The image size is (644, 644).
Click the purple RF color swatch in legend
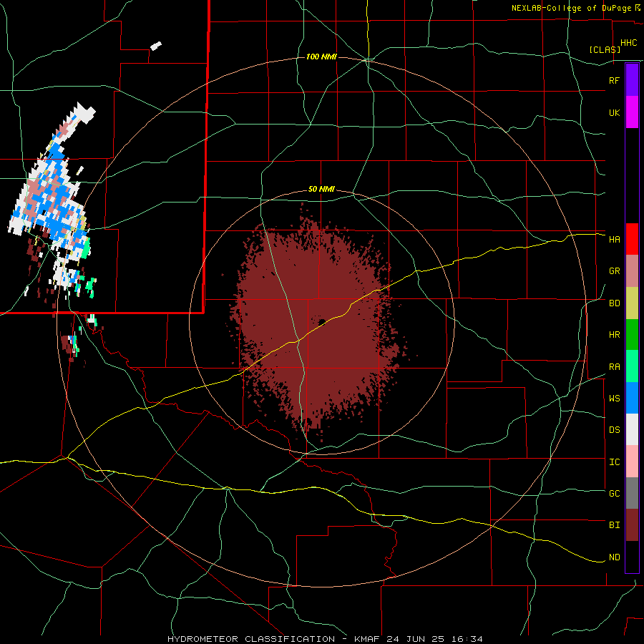point(632,80)
